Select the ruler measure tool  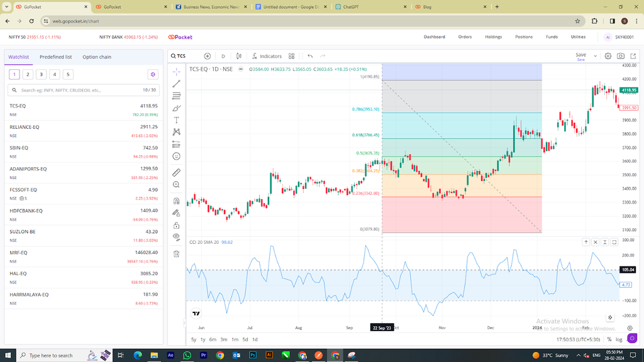(176, 172)
